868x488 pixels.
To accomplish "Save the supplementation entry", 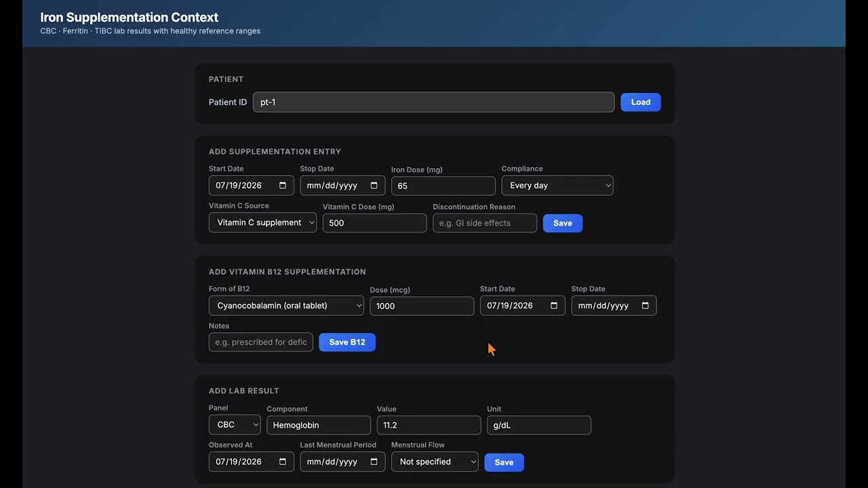I will 563,223.
